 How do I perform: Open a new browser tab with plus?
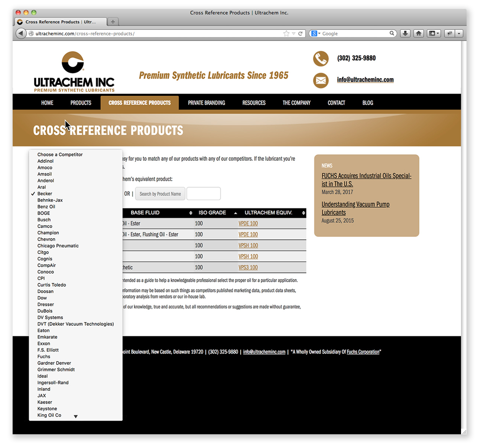[113, 22]
